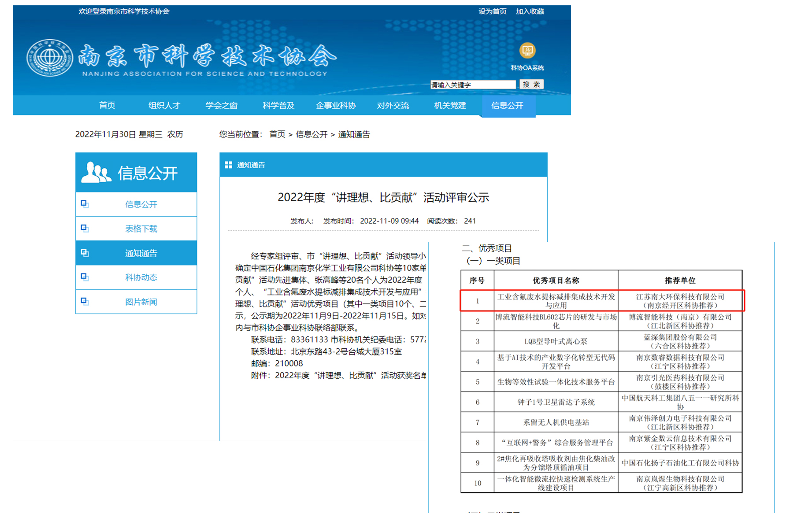Open the 首页 navigation menu item
This screenshot has height=532, width=786.
coord(107,105)
